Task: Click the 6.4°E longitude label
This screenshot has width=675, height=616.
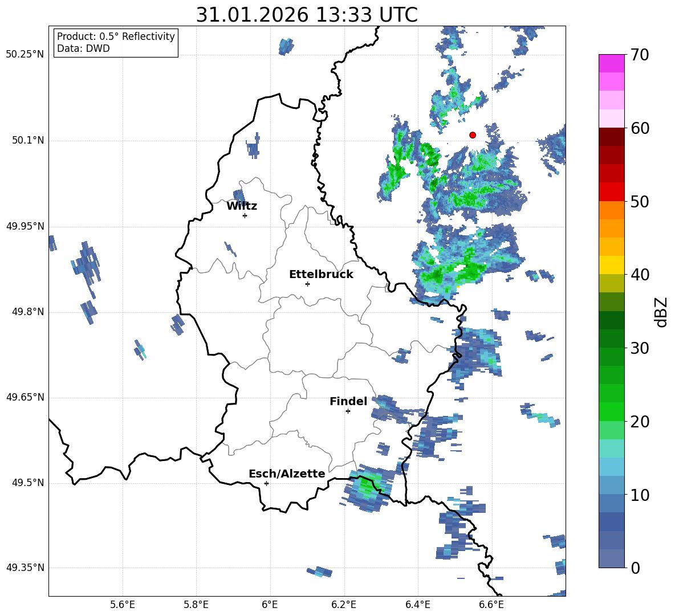Action: (417, 605)
